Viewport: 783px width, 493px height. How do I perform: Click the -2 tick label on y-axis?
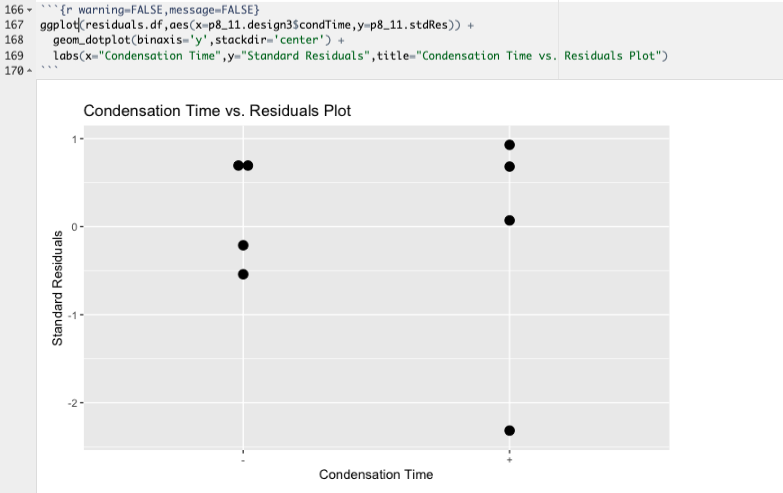tap(71, 402)
